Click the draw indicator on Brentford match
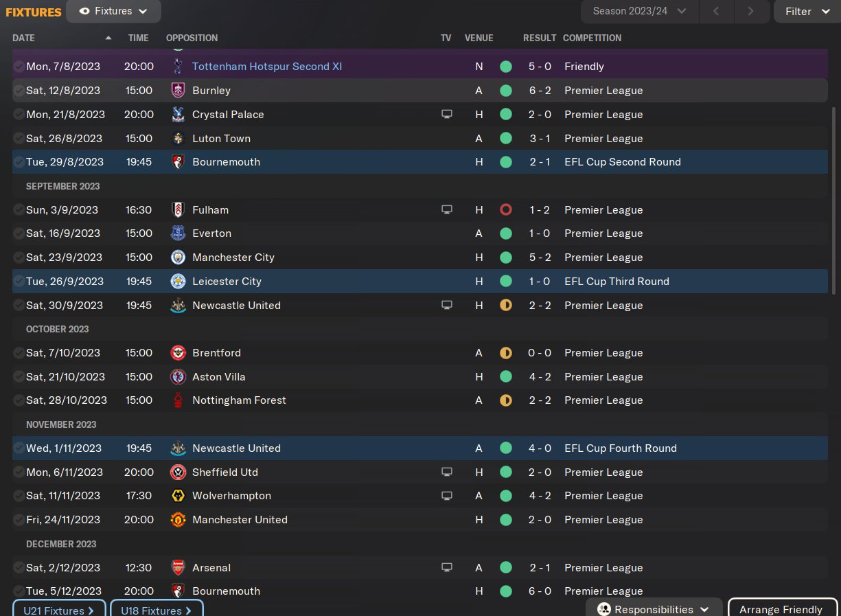841x616 pixels. pos(506,353)
